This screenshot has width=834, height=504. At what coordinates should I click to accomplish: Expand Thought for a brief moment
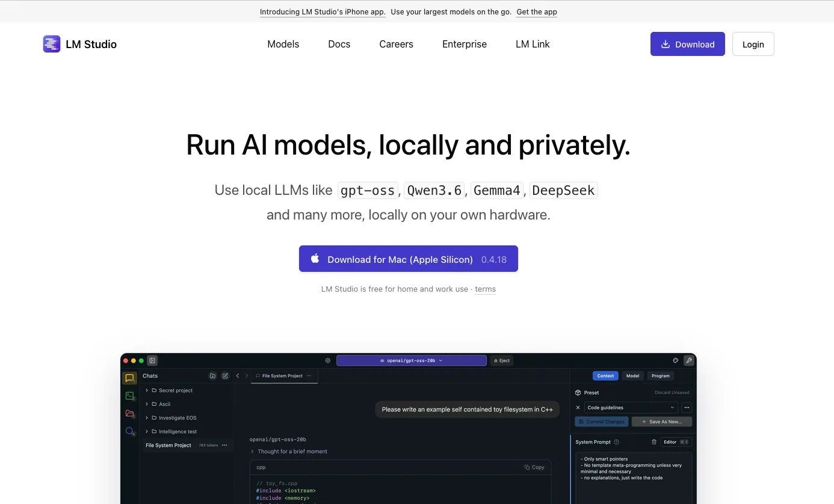[x=289, y=451]
